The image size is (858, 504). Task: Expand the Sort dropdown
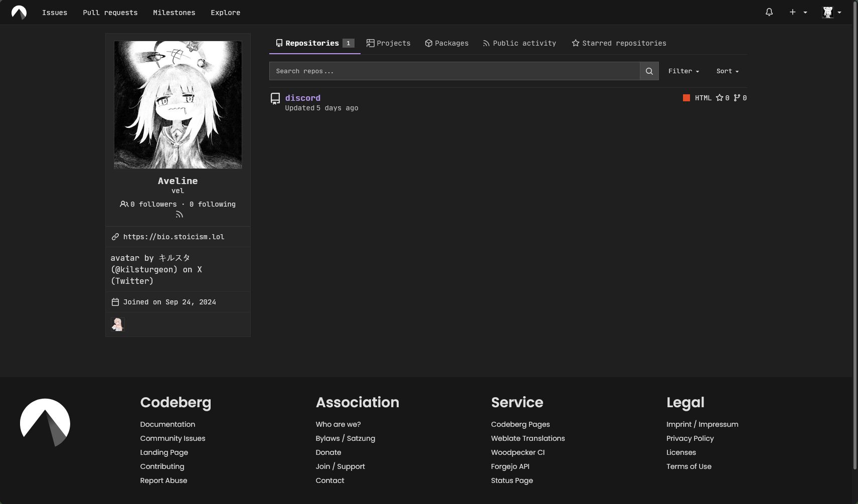pyautogui.click(x=728, y=71)
